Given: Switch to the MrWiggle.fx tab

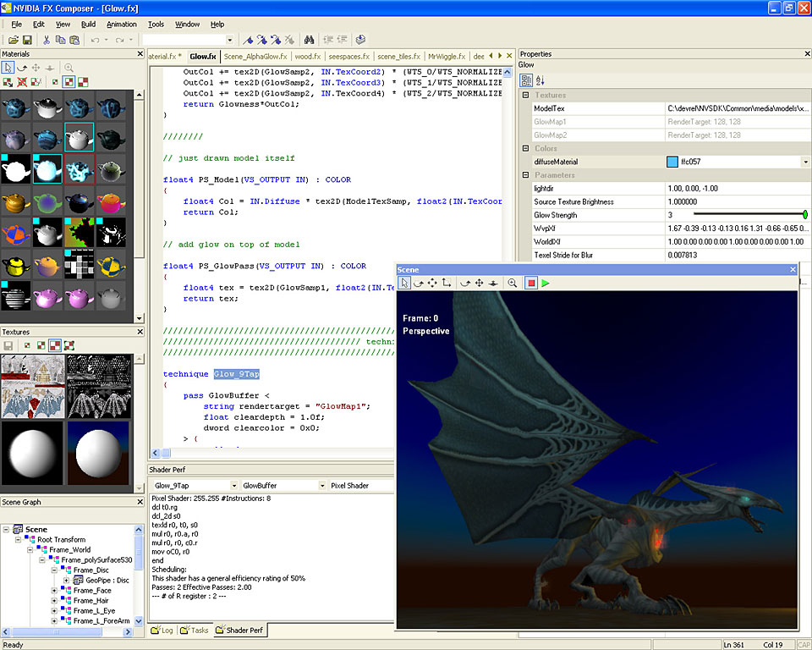Looking at the screenshot, I should (x=447, y=57).
